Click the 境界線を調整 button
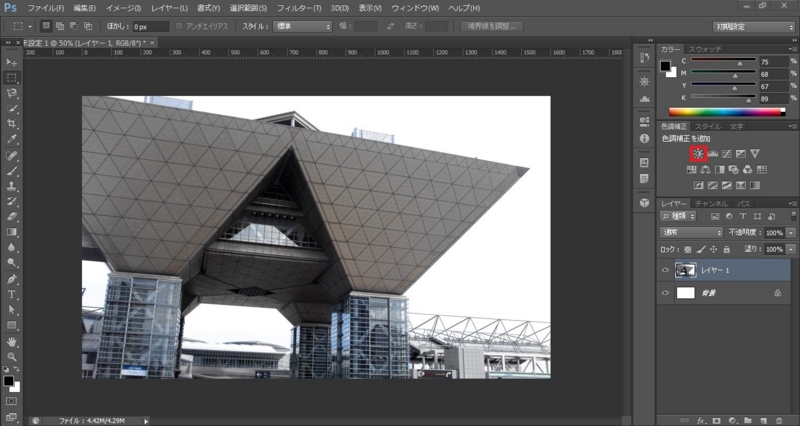Viewport: 800px width, 426px height. [x=490, y=25]
